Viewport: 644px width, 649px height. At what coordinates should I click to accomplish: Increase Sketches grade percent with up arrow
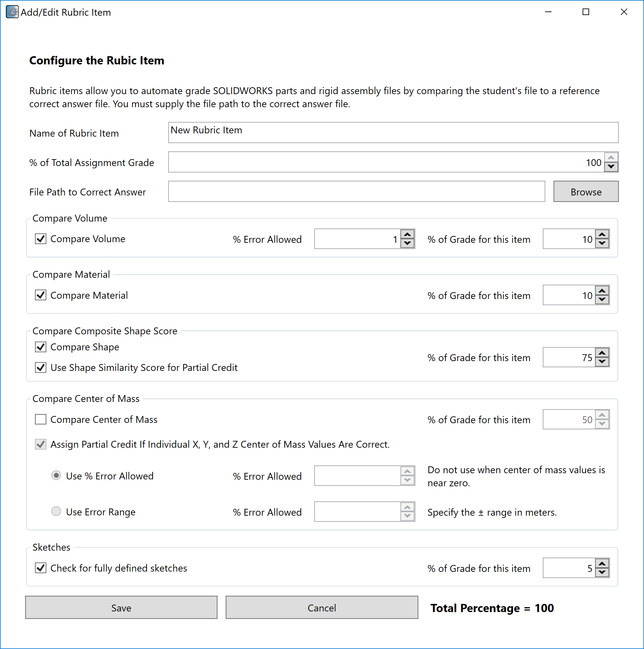pyautogui.click(x=602, y=563)
